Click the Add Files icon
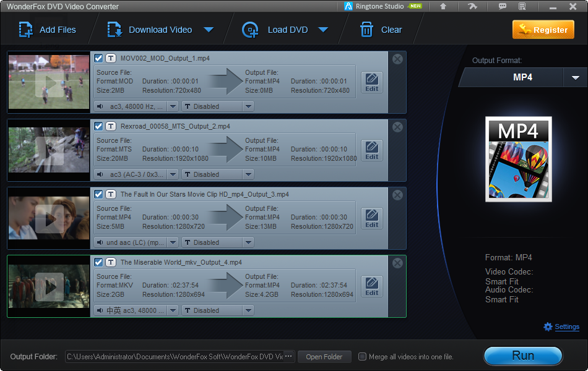588x371 pixels. pos(25,30)
